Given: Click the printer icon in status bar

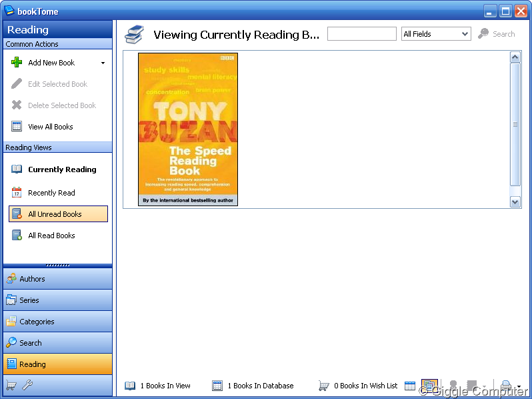Looking at the screenshot, I should point(506,385).
